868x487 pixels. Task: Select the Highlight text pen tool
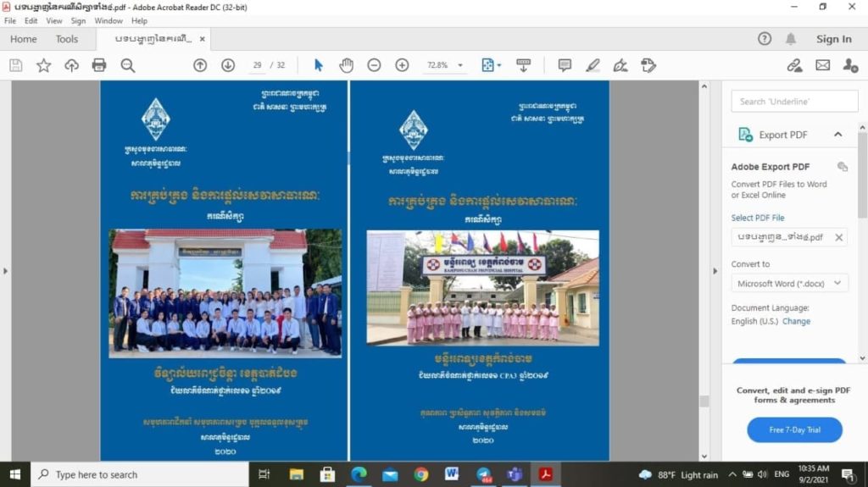click(x=593, y=65)
